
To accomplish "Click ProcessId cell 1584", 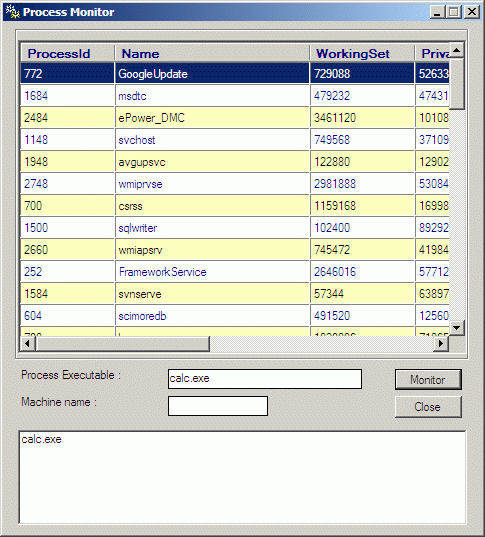I will (67, 294).
